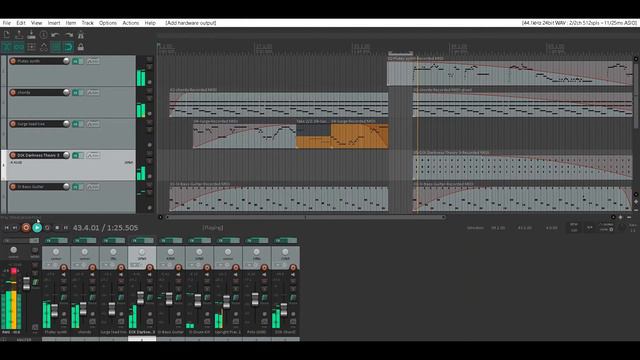Click the Open project toolbar icon
This screenshot has width=640, height=360.
click(x=19, y=35)
